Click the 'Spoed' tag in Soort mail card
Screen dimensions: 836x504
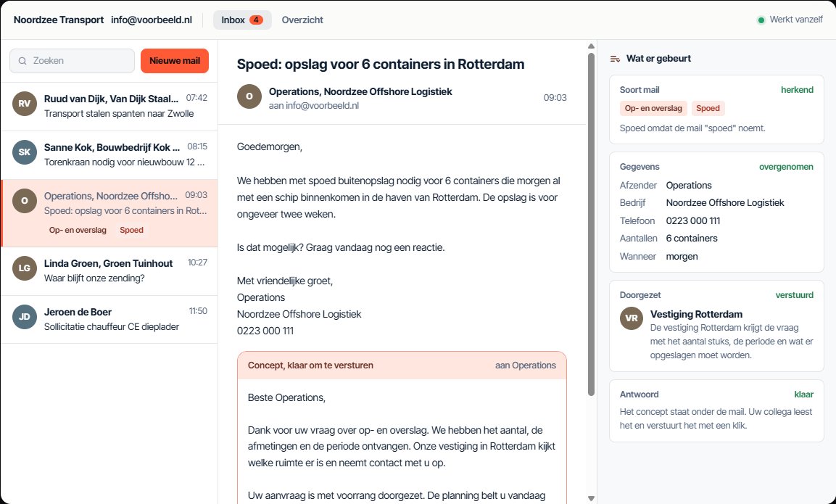[x=708, y=108]
